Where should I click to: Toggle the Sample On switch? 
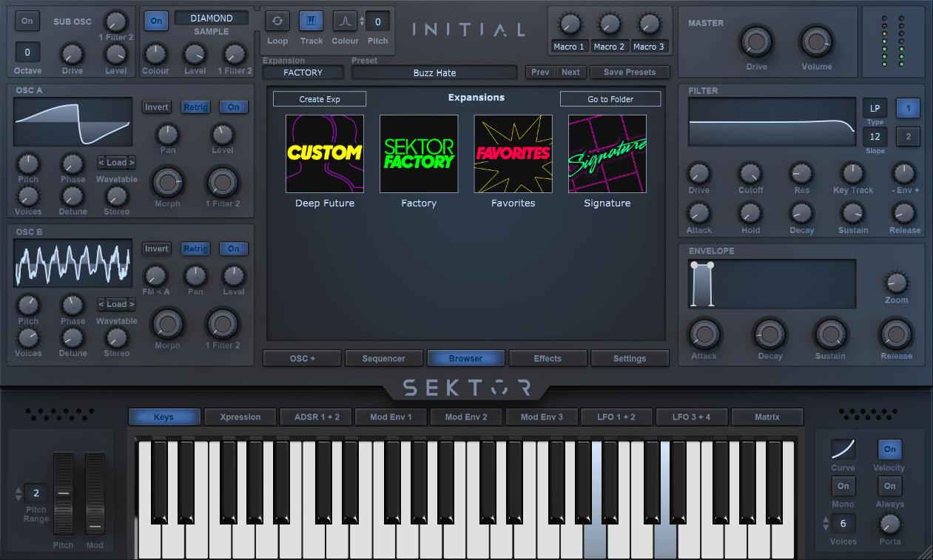point(156,21)
